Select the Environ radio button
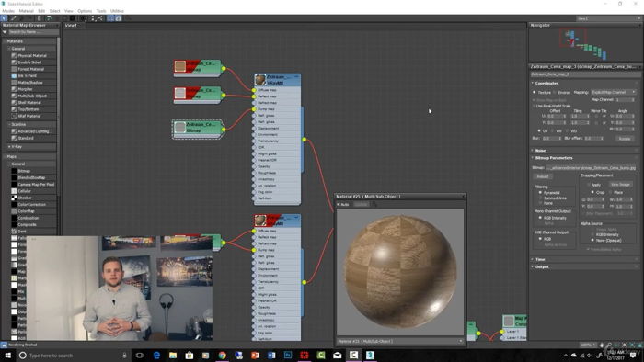The image size is (644, 362). click(x=555, y=92)
